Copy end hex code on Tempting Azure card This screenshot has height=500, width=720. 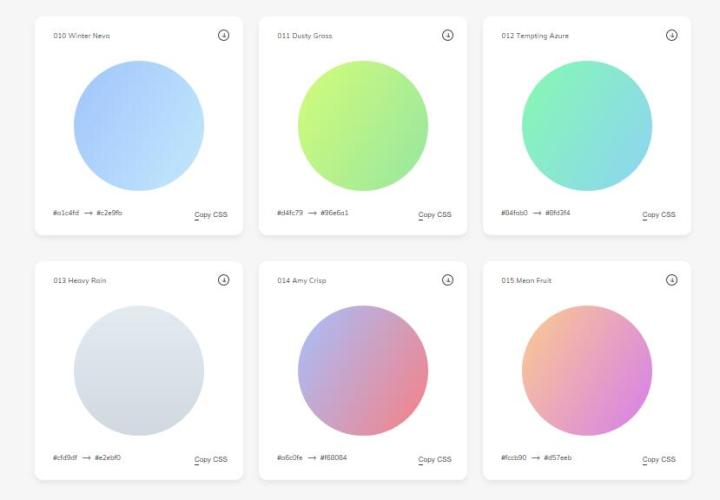click(557, 213)
